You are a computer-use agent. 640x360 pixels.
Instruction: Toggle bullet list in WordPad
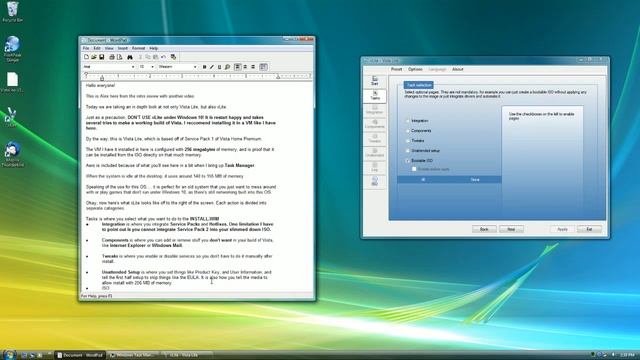(264, 67)
